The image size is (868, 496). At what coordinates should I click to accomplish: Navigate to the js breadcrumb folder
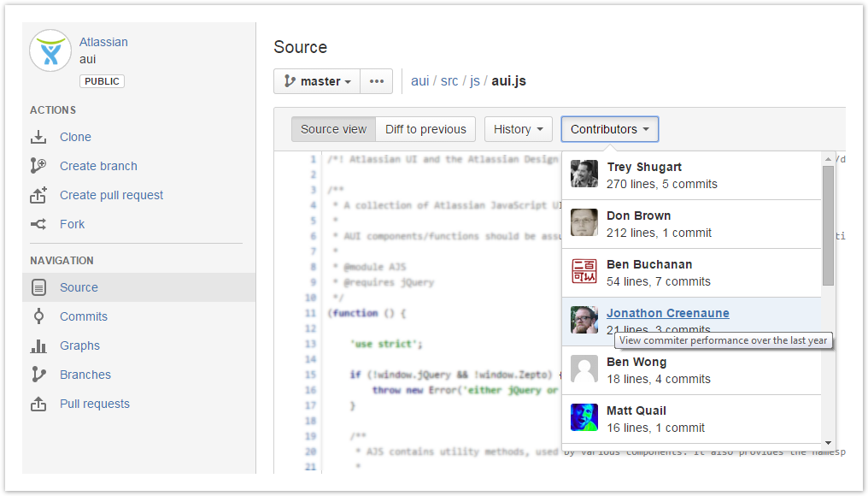[475, 81]
